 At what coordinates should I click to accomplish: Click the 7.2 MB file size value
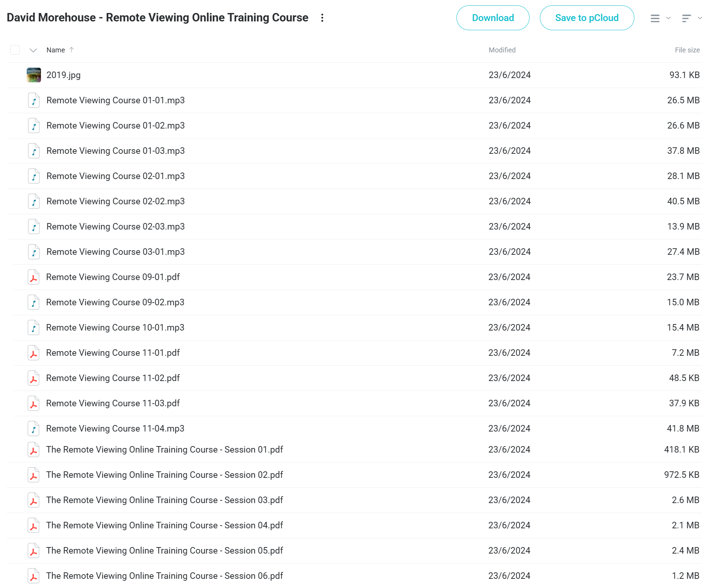click(685, 353)
